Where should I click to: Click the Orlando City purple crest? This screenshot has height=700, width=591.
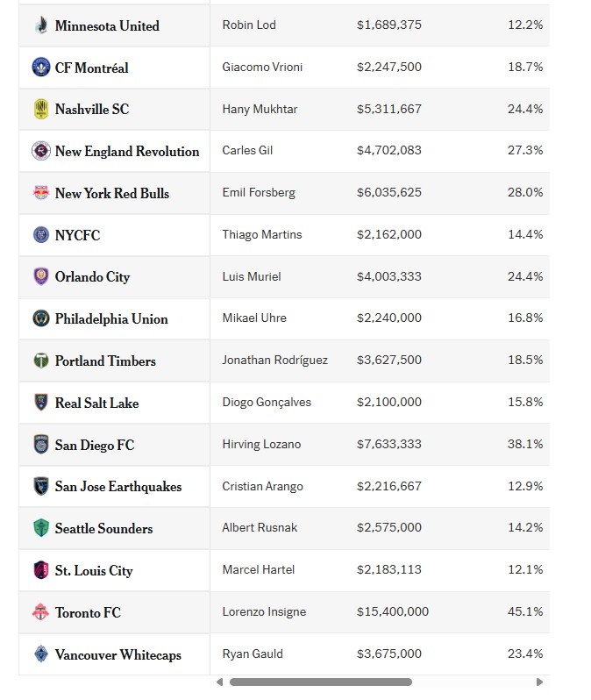pyautogui.click(x=40, y=276)
